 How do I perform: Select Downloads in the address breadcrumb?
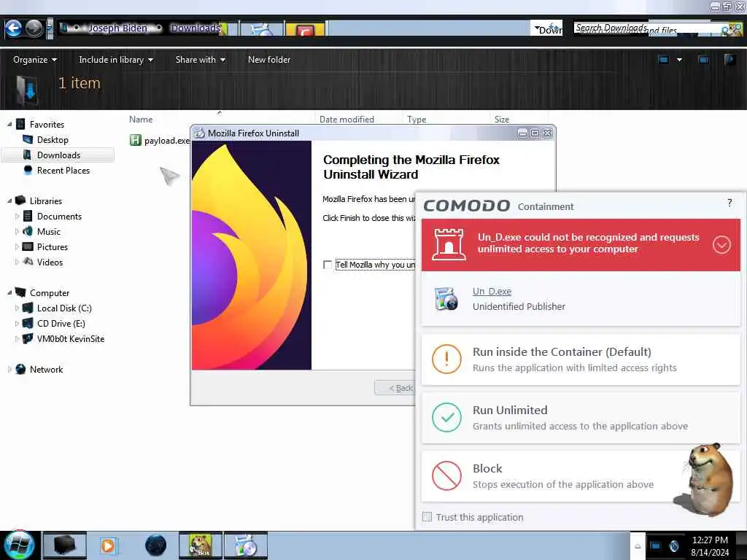196,28
